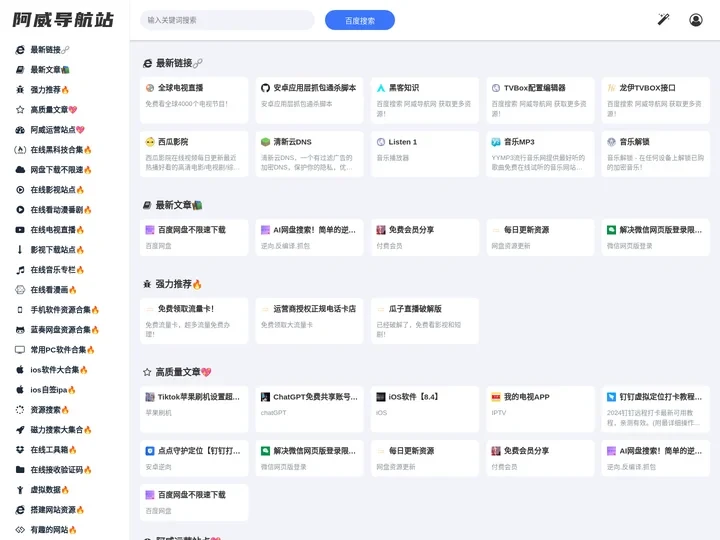Click the magic wand theme icon
The width and height of the screenshot is (720, 540).
pyautogui.click(x=663, y=20)
